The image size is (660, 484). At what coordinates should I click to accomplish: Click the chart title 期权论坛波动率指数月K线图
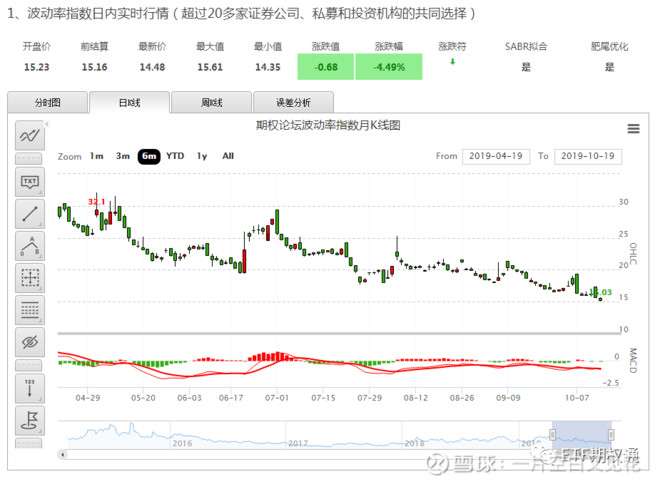pyautogui.click(x=328, y=125)
